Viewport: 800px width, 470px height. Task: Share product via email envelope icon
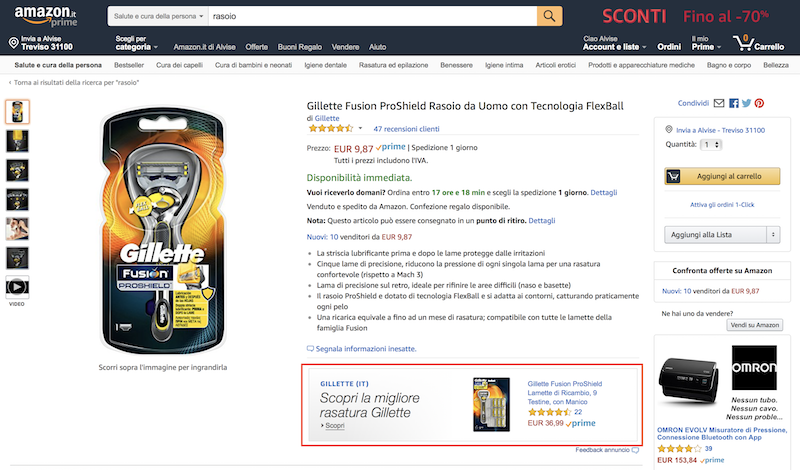coord(718,103)
